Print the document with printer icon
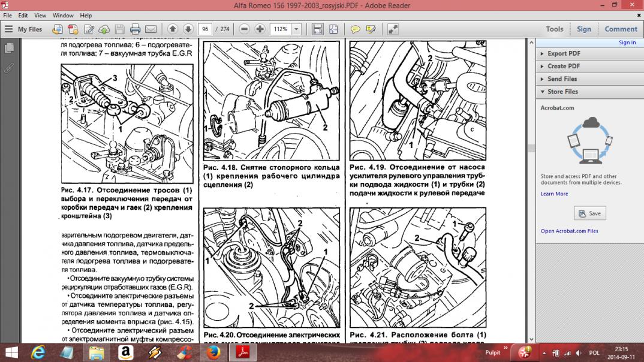This screenshot has width=644, height=362. click(x=135, y=29)
